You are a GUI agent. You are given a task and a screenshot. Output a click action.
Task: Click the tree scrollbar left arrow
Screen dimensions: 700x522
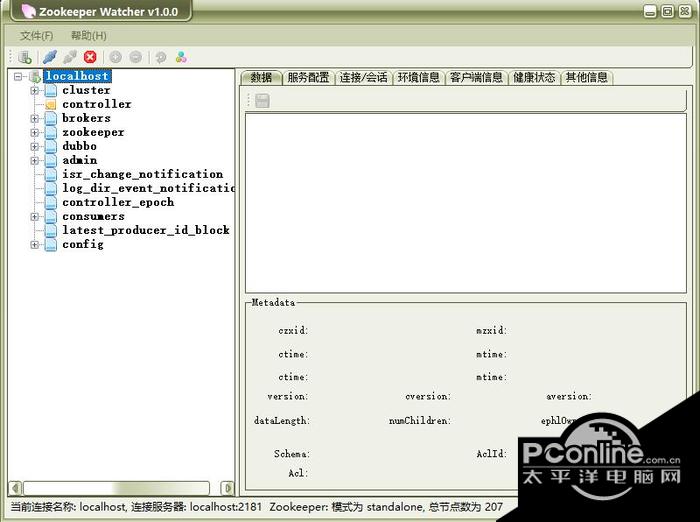click(x=15, y=488)
